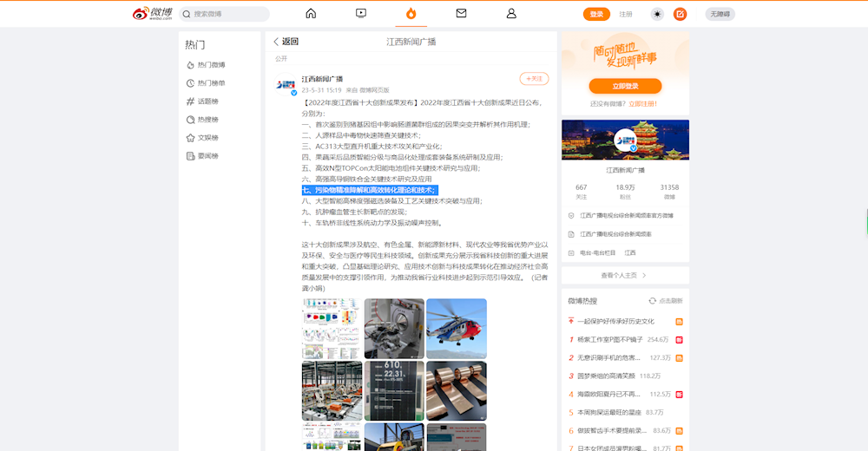This screenshot has height=451, width=868.
Task: Toggle the 无障碍 accessibility mode
Action: (x=720, y=14)
